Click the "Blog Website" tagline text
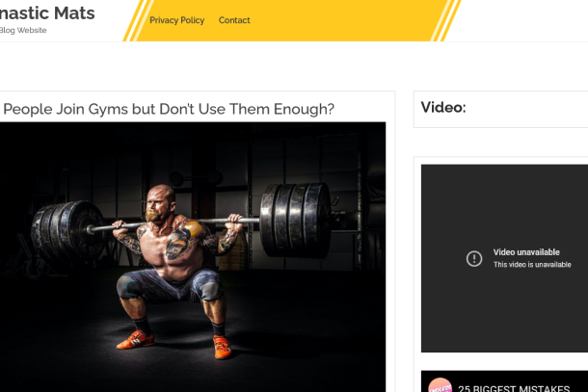 click(23, 31)
